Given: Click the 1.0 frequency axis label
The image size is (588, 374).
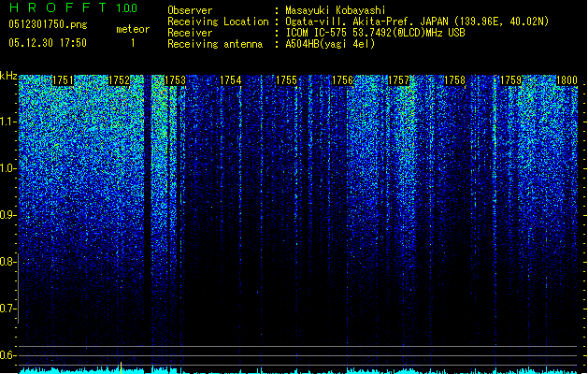Looking at the screenshot, I should click(x=7, y=168).
